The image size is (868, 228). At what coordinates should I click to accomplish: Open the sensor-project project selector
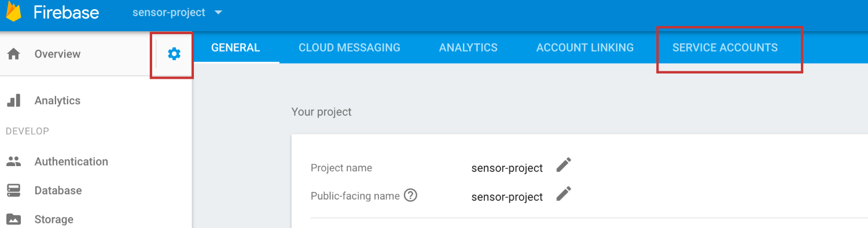click(x=178, y=12)
